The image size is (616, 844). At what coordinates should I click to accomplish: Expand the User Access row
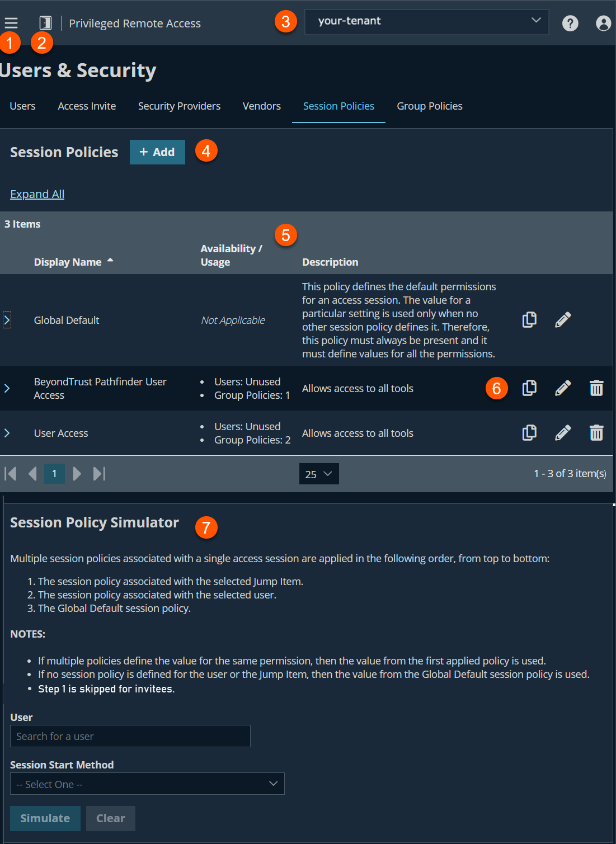7,432
